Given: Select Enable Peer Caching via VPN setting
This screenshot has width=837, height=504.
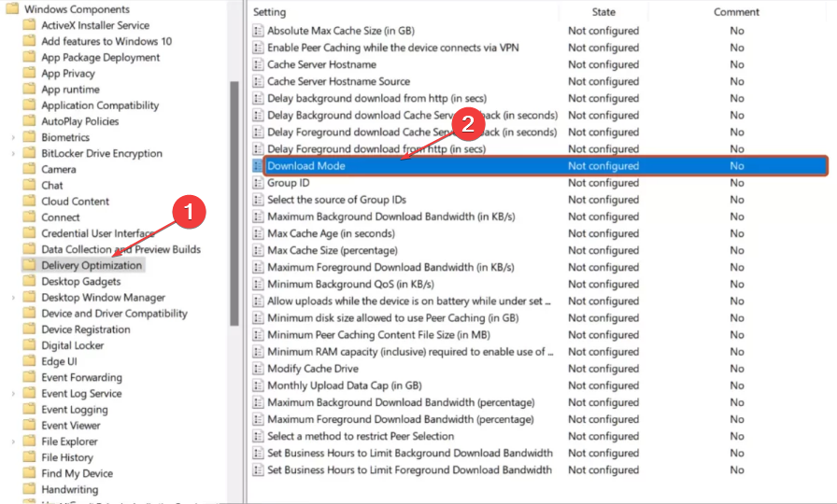Looking at the screenshot, I should pos(393,48).
